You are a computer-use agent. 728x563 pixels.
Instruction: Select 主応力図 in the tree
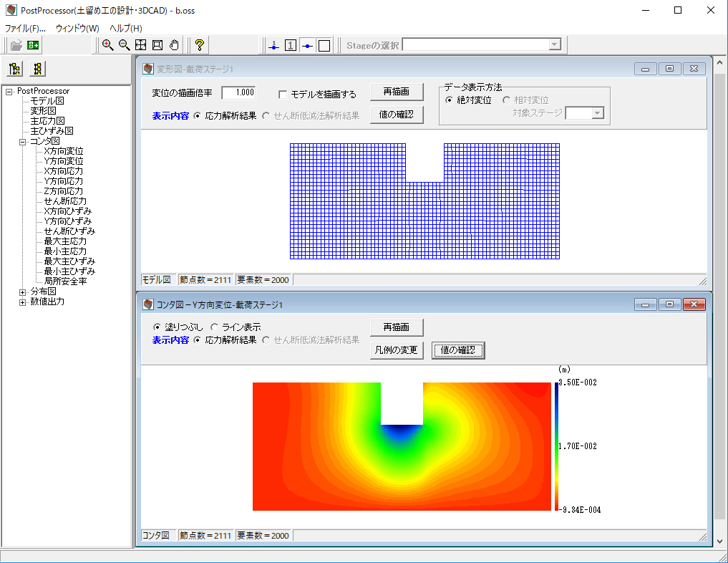(x=47, y=121)
